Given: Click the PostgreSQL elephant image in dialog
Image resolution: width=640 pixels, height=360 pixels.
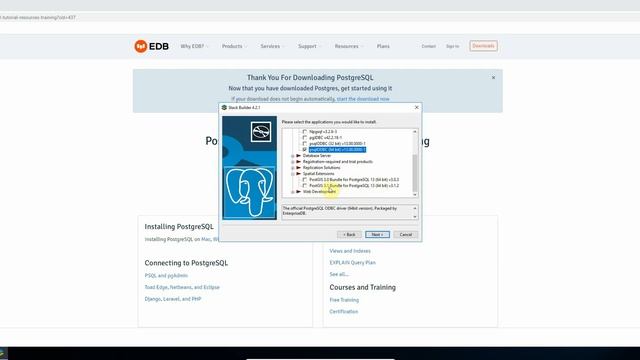Looking at the screenshot, I should pos(249,193).
